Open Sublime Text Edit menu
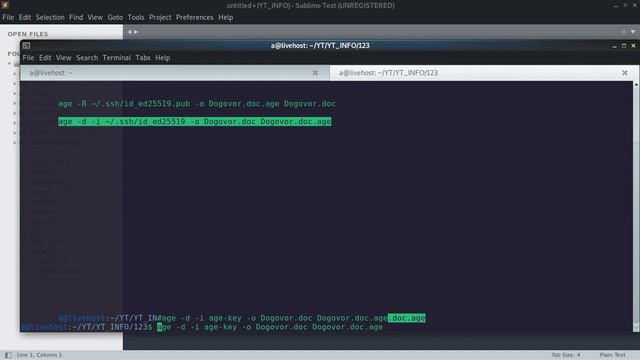 point(25,17)
